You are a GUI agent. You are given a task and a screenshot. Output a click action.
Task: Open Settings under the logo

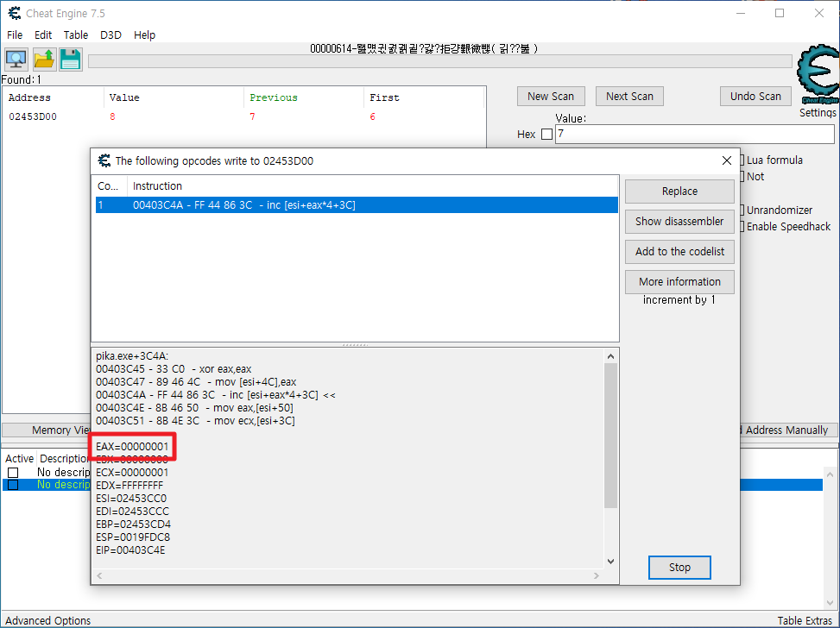click(818, 112)
